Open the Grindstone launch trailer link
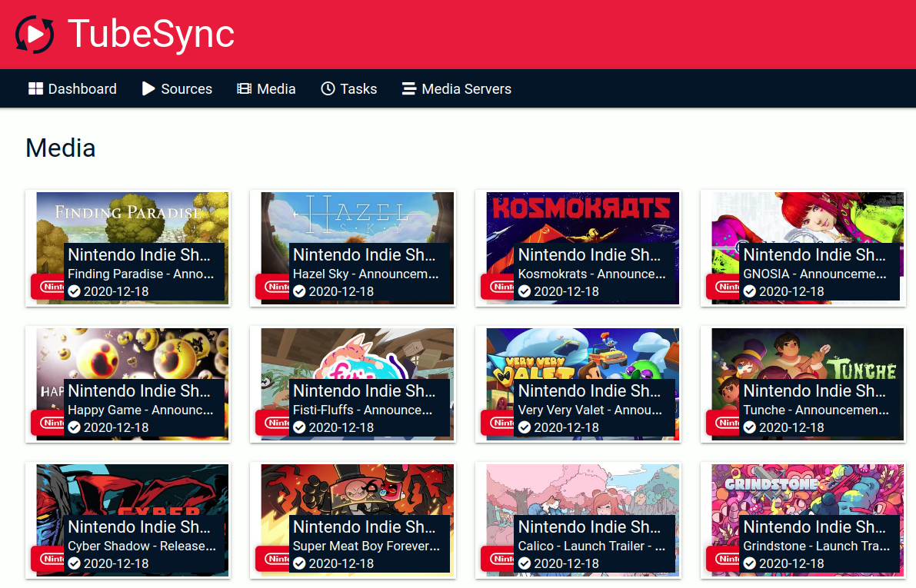The height and width of the screenshot is (588, 916). point(817,546)
